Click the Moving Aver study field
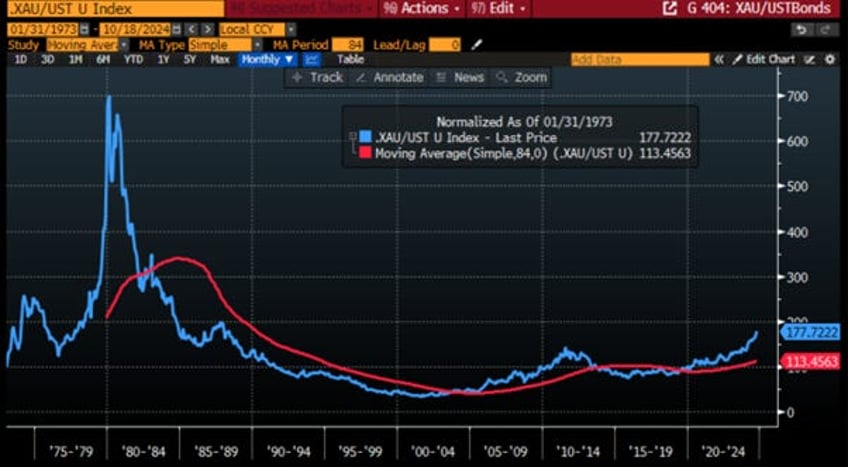This screenshot has height=467, width=848. tap(83, 45)
